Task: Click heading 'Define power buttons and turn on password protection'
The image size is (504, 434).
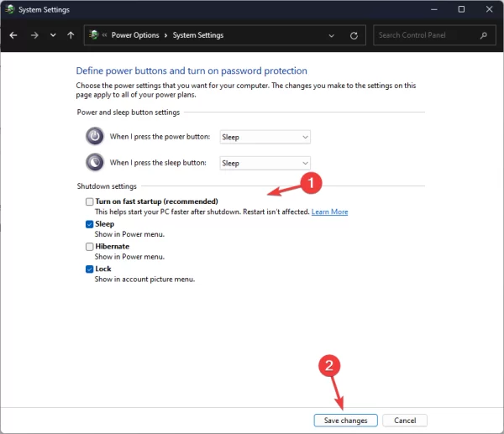Action: [192, 71]
